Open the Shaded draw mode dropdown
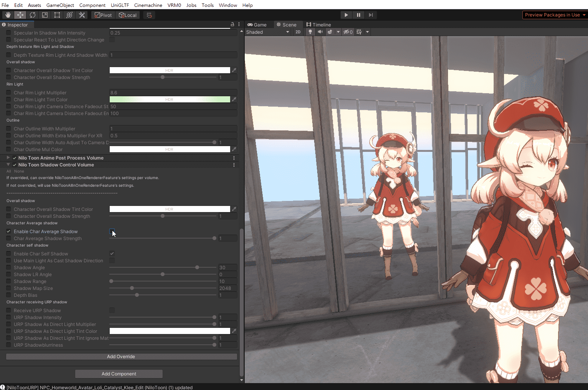The height and width of the screenshot is (390, 588). coord(268,32)
